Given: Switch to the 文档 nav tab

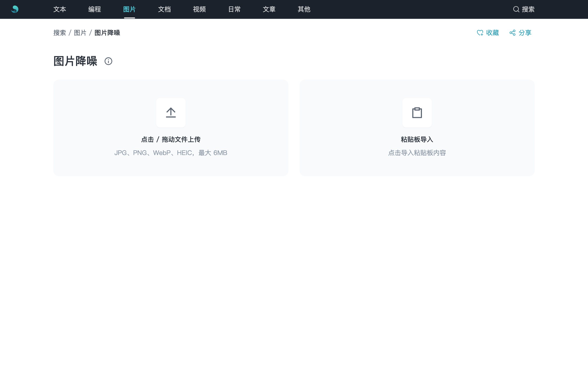Looking at the screenshot, I should pyautogui.click(x=164, y=9).
